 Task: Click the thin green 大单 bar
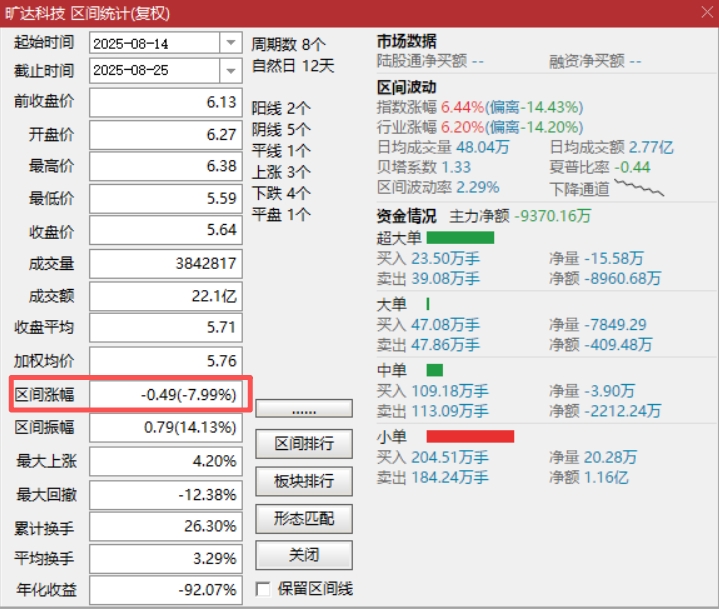click(428, 304)
